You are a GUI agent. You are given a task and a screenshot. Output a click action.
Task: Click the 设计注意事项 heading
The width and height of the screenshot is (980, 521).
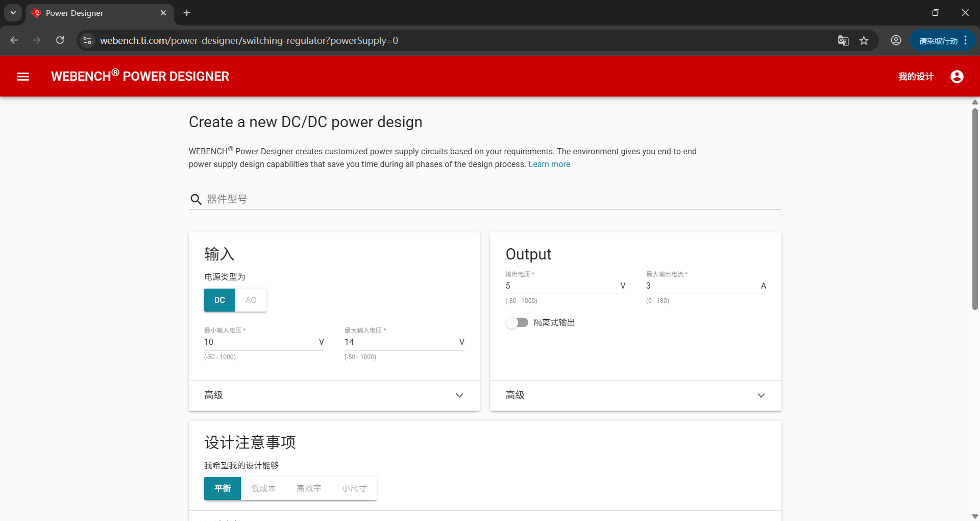(250, 442)
